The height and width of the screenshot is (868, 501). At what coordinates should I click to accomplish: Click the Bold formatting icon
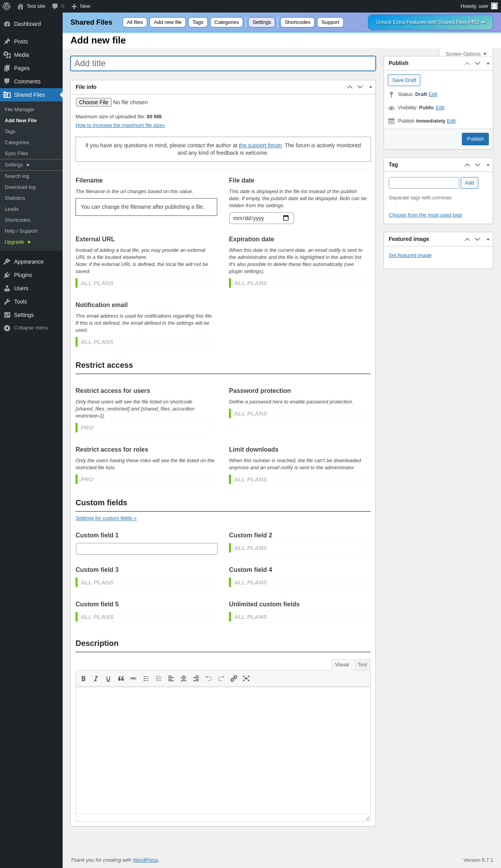[83, 678]
